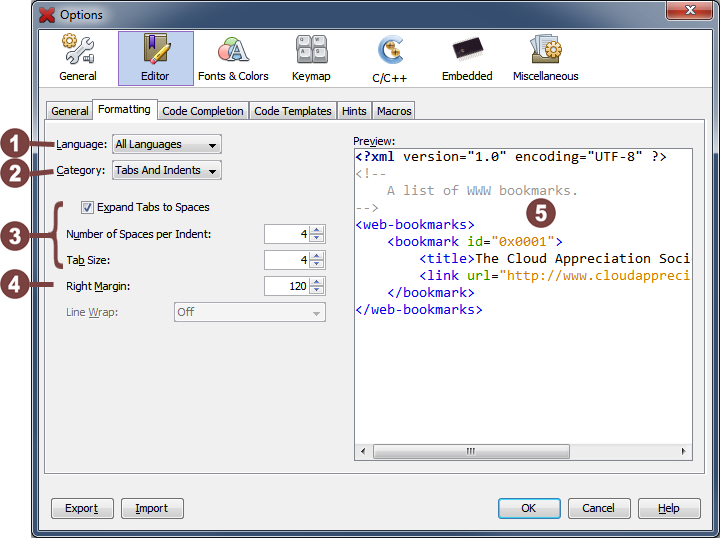Switch to the Code Templates tab
The height and width of the screenshot is (538, 720).
[293, 111]
